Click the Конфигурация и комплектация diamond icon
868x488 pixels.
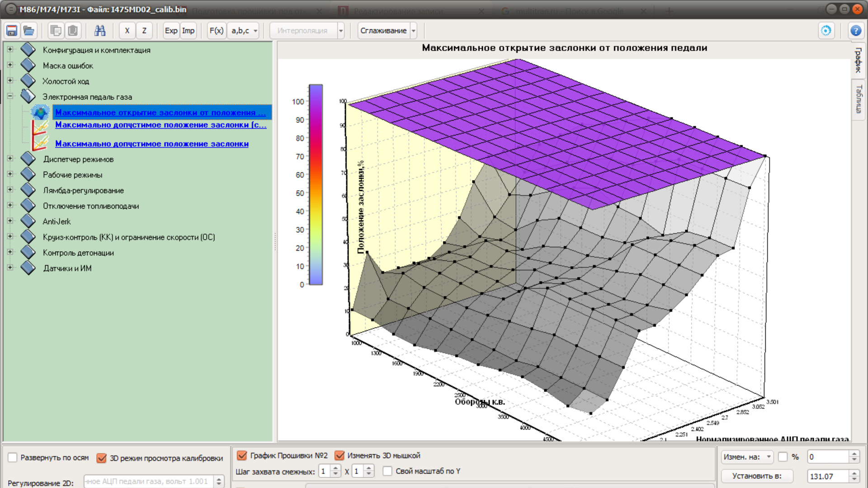point(28,50)
